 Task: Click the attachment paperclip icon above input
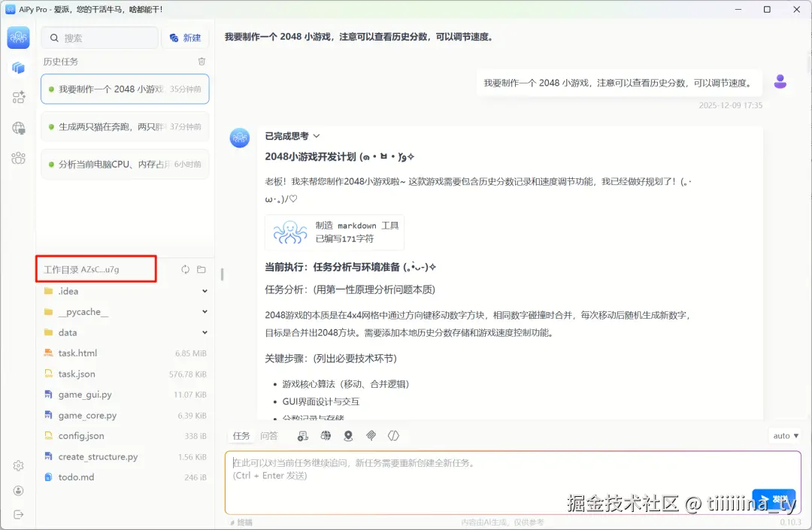tap(371, 436)
